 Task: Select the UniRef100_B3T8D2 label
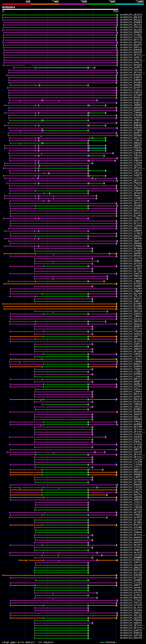pyautogui.click(x=131, y=284)
